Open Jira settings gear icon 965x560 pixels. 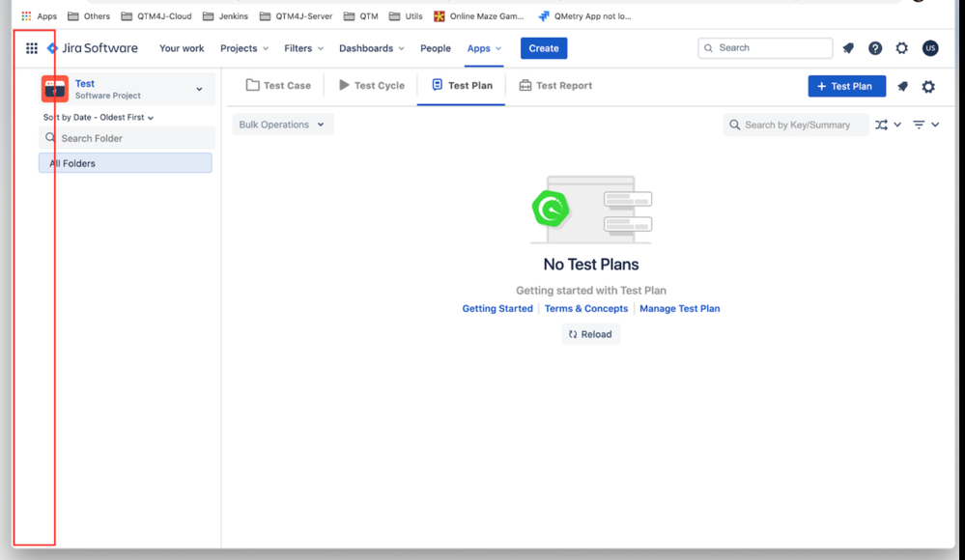(901, 47)
